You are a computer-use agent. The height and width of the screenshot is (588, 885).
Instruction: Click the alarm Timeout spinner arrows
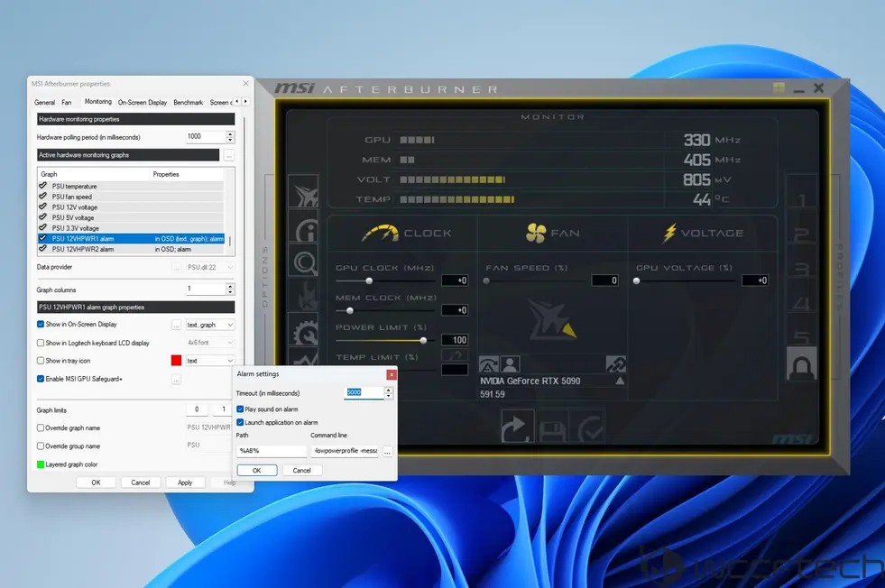coord(388,393)
